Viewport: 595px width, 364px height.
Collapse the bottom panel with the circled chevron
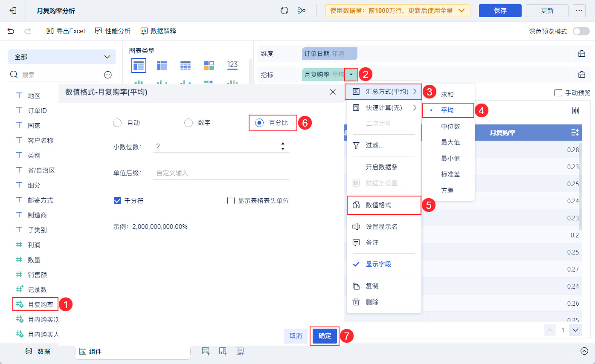click(x=584, y=351)
